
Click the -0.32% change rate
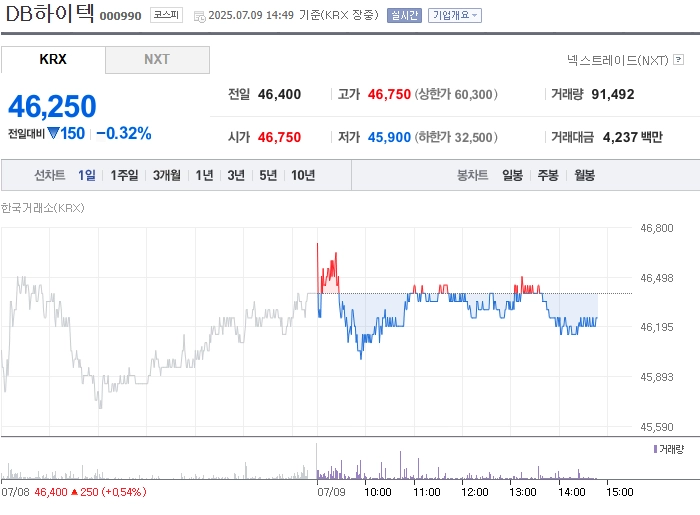[124, 133]
